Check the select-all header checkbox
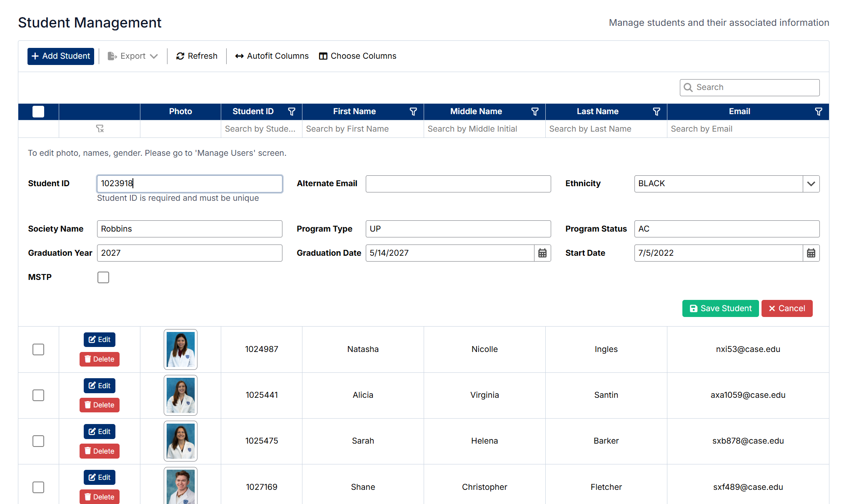 tap(38, 112)
